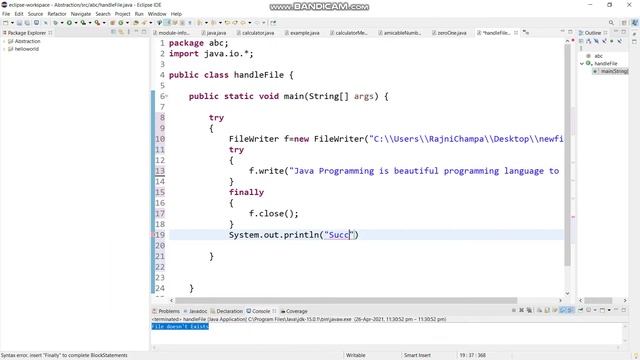
Task: Select the Java perspective button
Action: pos(635,23)
